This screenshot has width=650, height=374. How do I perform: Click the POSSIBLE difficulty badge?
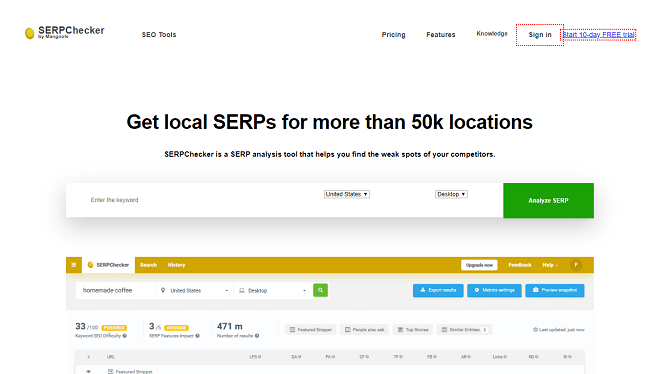pyautogui.click(x=114, y=328)
